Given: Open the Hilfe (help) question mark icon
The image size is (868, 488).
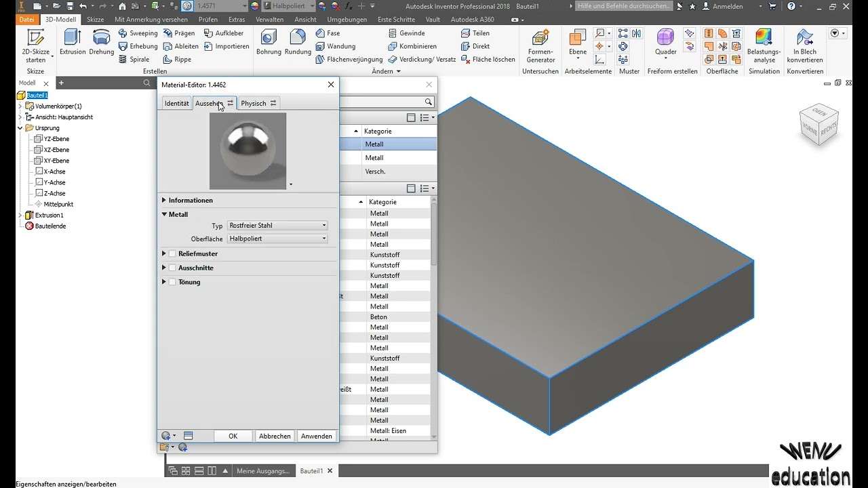Looking at the screenshot, I should click(x=791, y=6).
